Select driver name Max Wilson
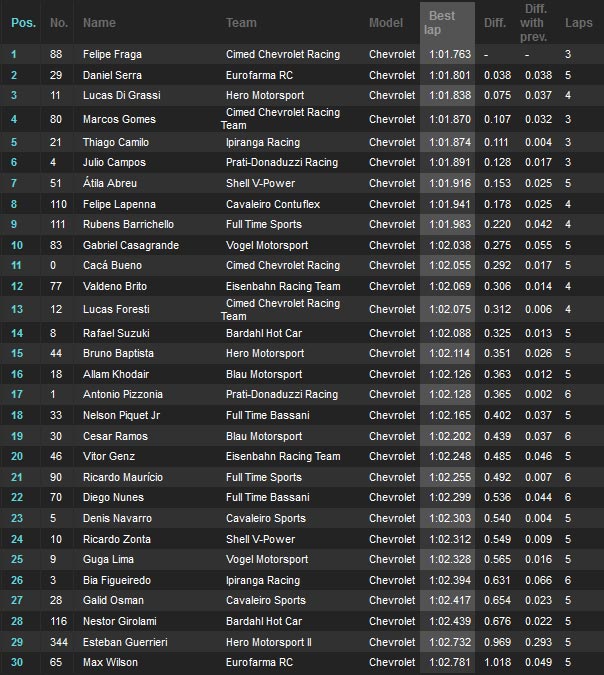 point(110,663)
